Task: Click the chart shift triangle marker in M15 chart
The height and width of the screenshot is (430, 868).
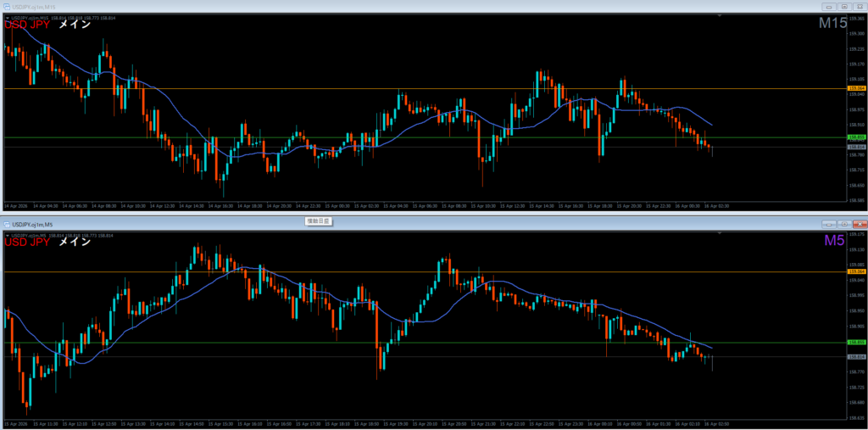Action: pyautogui.click(x=719, y=16)
